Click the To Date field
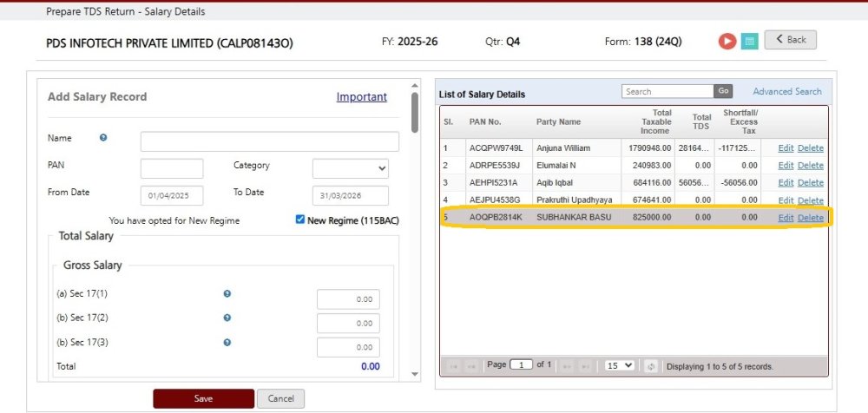This screenshot has height=413, width=868. (x=351, y=196)
